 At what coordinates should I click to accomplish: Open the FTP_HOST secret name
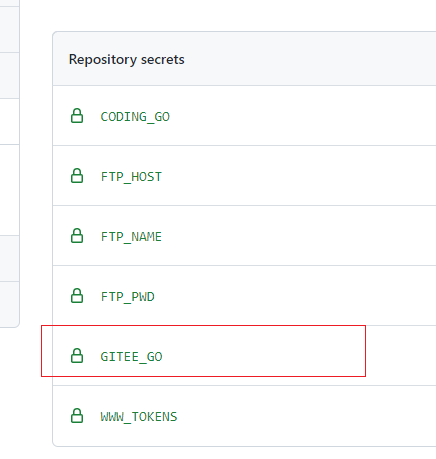pos(131,177)
